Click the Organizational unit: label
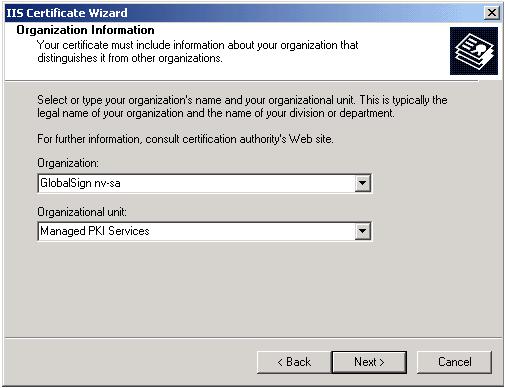 [x=82, y=212]
